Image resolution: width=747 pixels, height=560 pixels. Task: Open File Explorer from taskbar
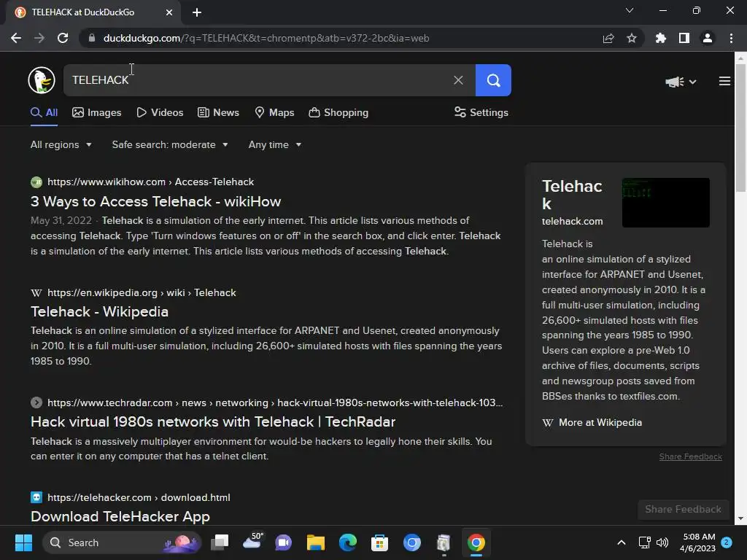(315, 542)
